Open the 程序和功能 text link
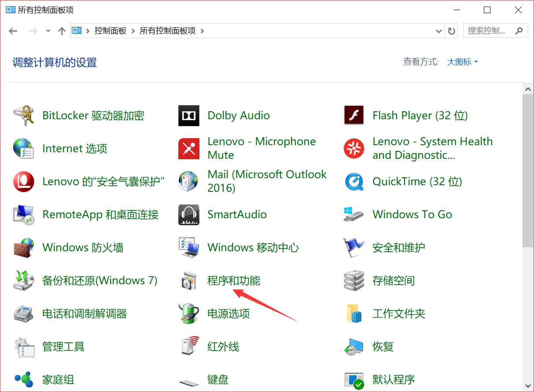 pos(234,281)
